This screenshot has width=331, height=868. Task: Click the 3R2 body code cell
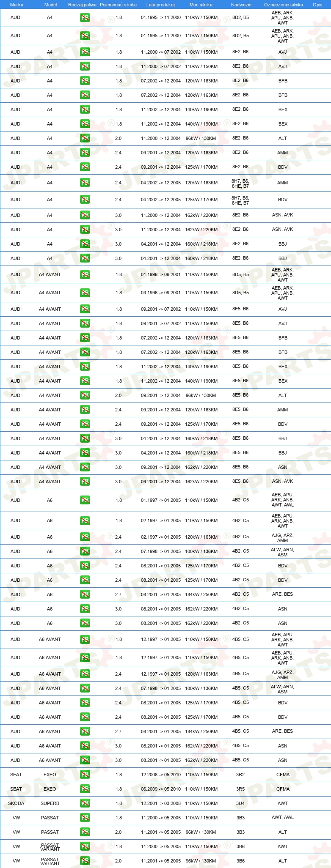240,775
